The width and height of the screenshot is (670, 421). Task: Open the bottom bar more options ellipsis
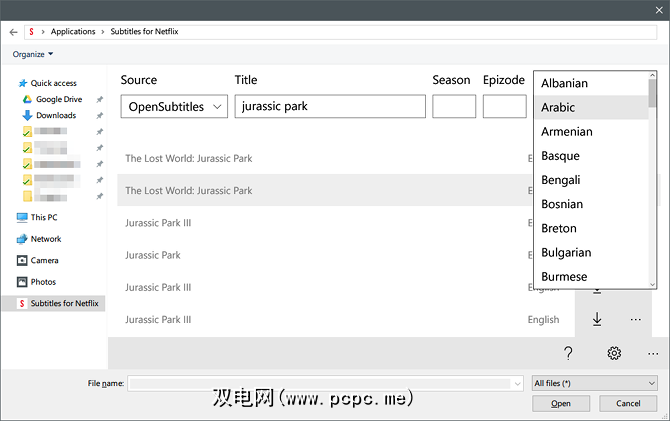(652, 353)
